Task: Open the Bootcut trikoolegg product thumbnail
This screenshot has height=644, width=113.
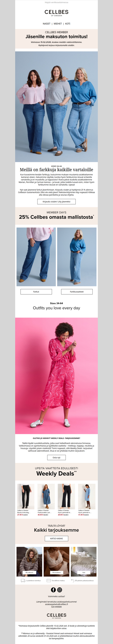Action: [26, 497]
